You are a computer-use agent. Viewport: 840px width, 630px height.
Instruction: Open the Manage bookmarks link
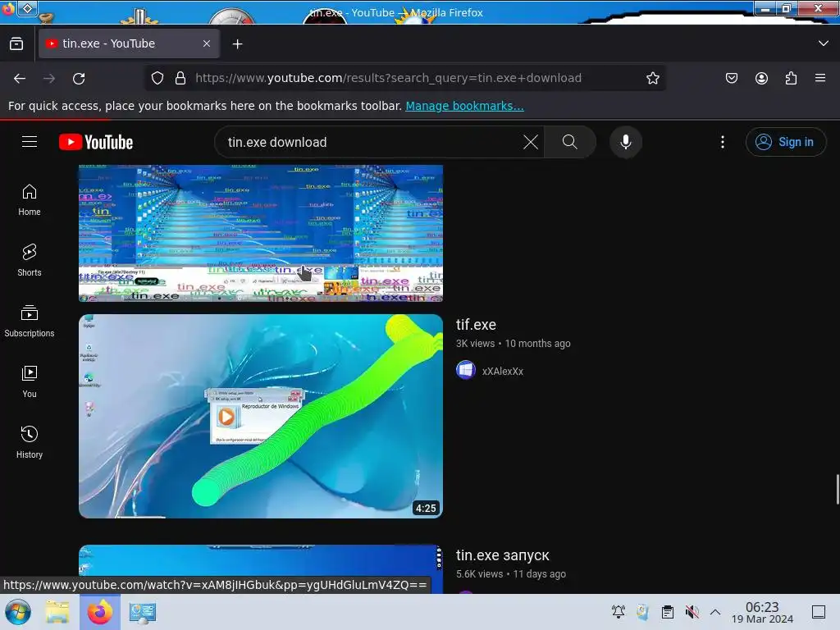click(464, 106)
